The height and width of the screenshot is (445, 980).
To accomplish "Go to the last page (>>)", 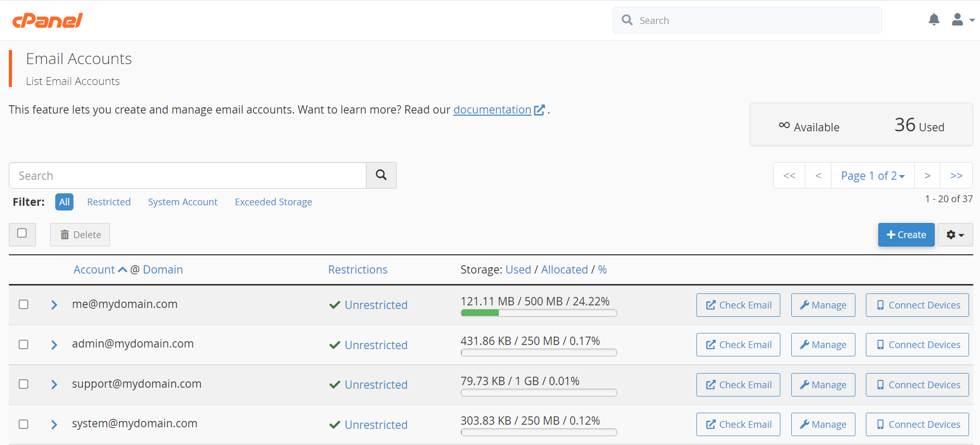I will [x=956, y=176].
